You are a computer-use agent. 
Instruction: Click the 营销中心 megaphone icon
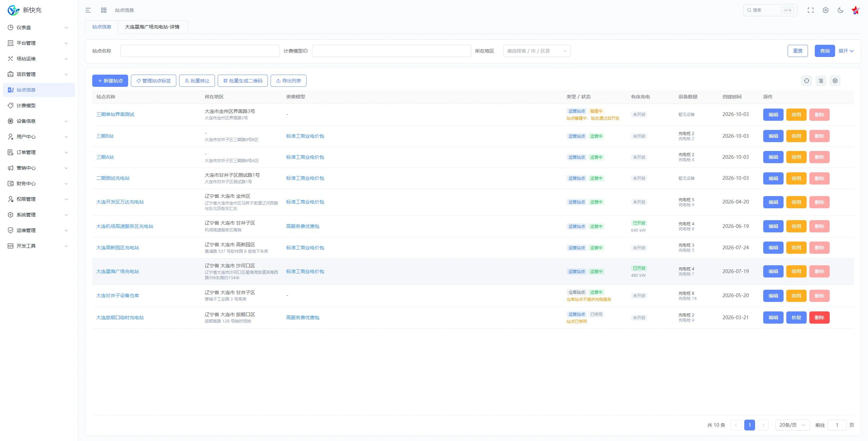pos(11,168)
